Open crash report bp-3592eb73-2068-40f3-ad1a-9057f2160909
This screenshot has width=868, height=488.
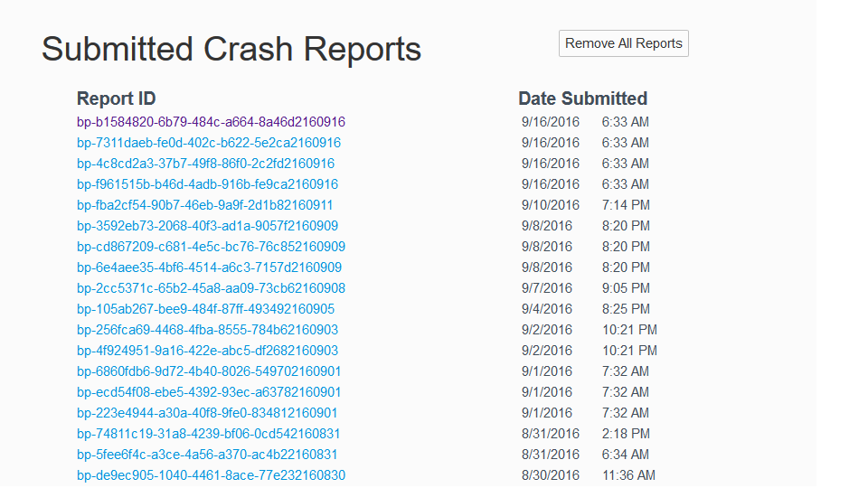pyautogui.click(x=207, y=226)
